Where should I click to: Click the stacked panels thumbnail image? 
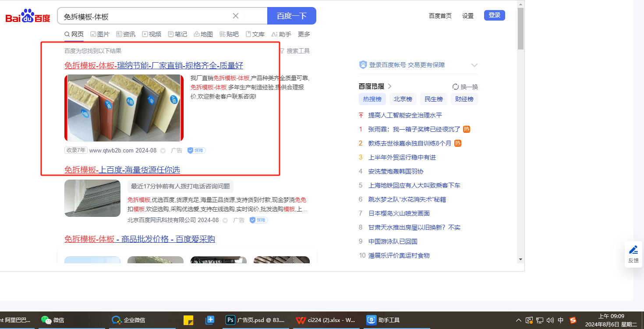[92, 198]
